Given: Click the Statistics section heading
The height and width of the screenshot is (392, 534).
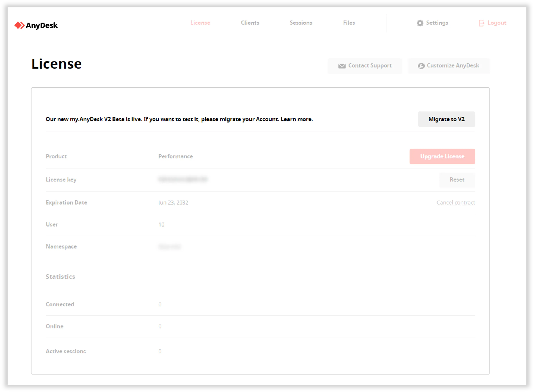Looking at the screenshot, I should pos(61,276).
